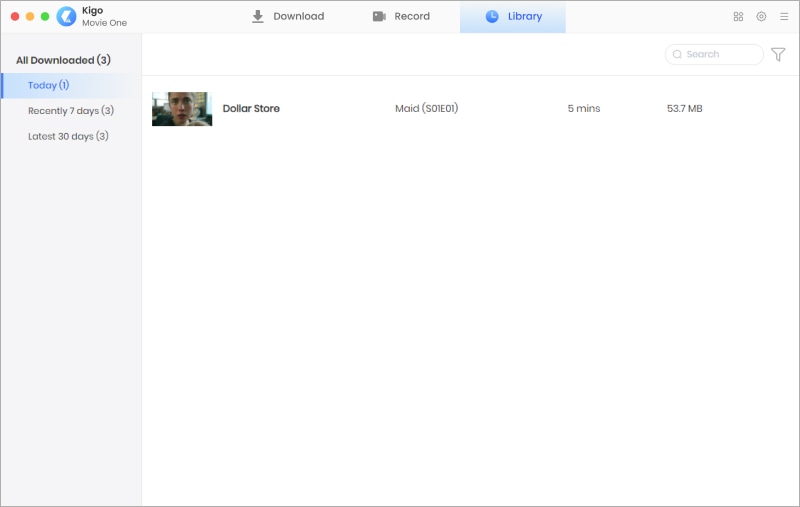This screenshot has width=800, height=507.
Task: Switch to the Record tab
Action: [401, 16]
